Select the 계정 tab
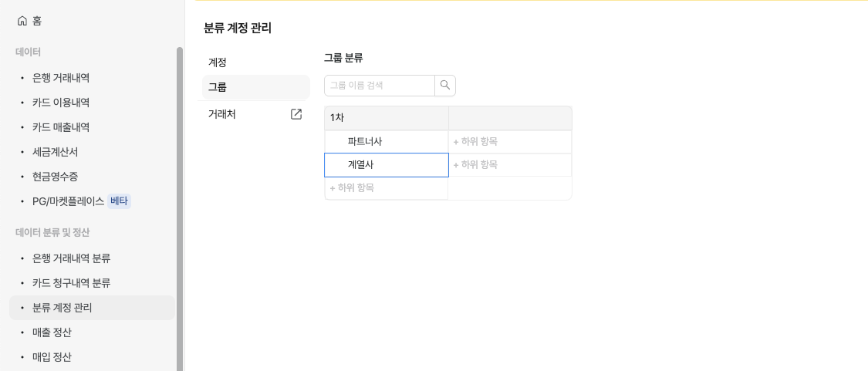The width and height of the screenshot is (868, 371). (218, 62)
